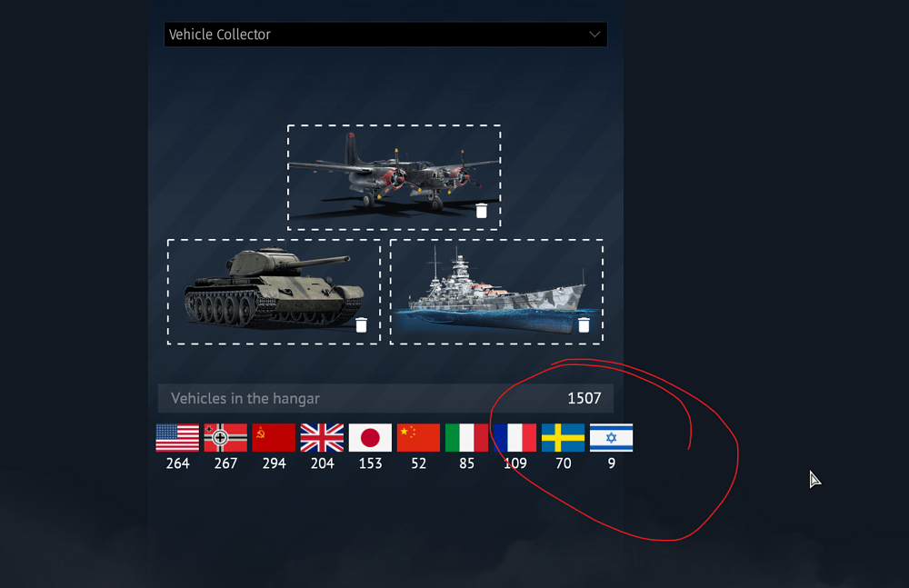Click the 1507 total vehicle count
909x588 pixels.
tap(584, 398)
